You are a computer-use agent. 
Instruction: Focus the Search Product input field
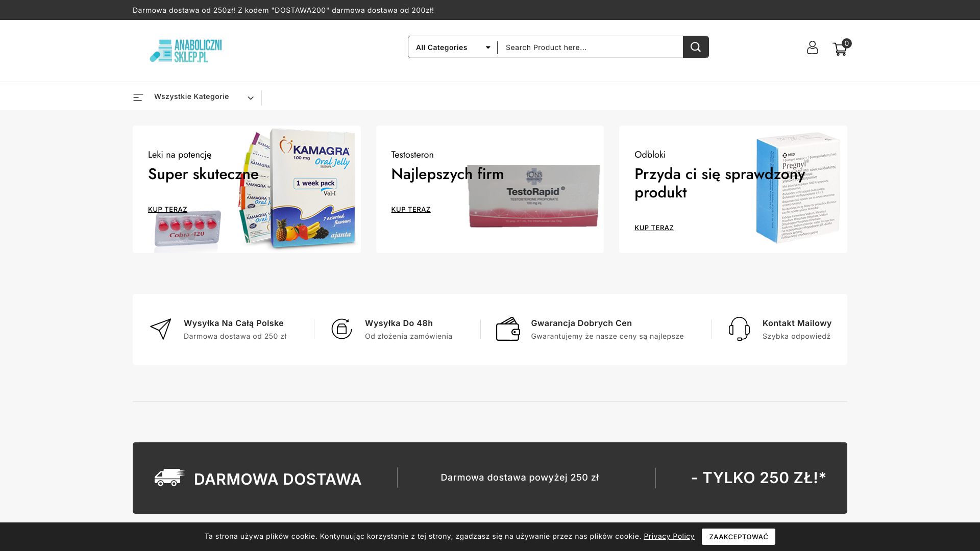tap(590, 47)
